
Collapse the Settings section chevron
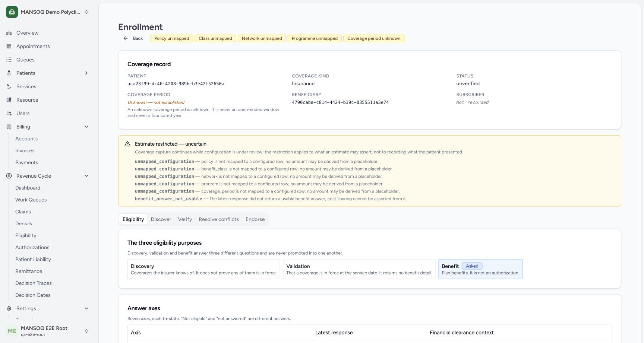click(86, 308)
